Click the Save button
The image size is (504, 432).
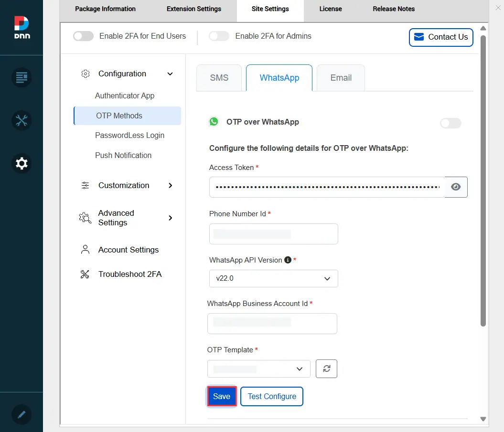click(x=222, y=396)
